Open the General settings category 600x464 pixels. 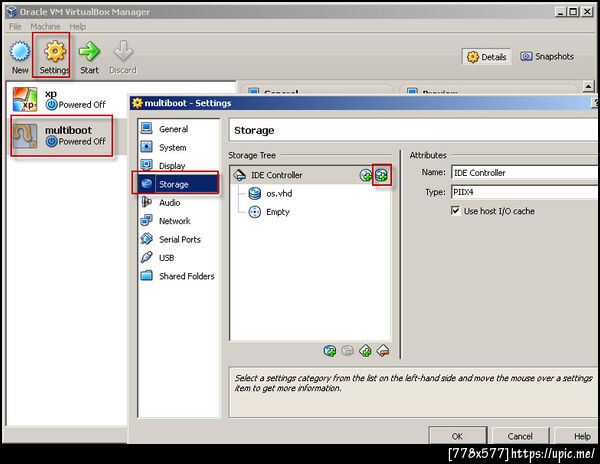pos(178,129)
